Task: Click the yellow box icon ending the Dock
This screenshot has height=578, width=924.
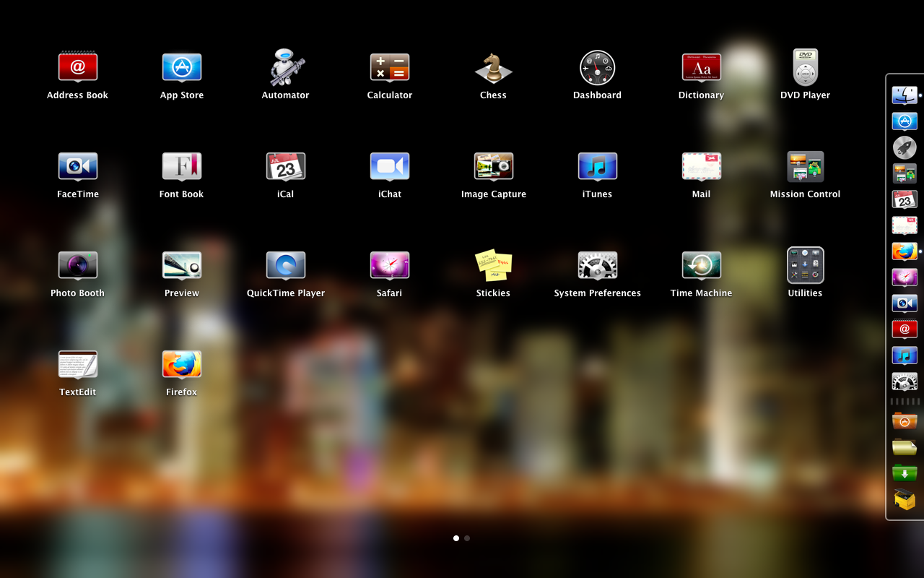Action: [x=905, y=499]
